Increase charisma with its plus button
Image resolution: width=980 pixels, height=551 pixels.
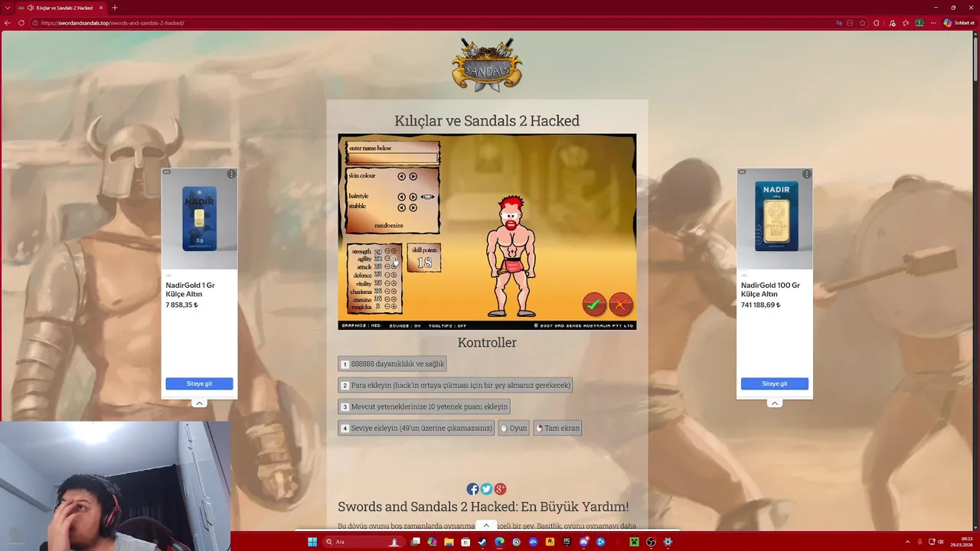394,291
